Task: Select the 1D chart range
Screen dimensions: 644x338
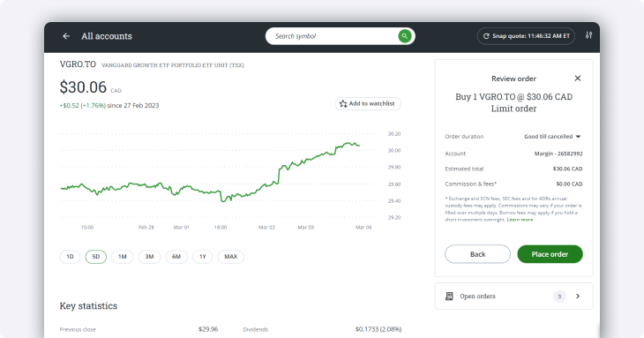Action: tap(70, 257)
